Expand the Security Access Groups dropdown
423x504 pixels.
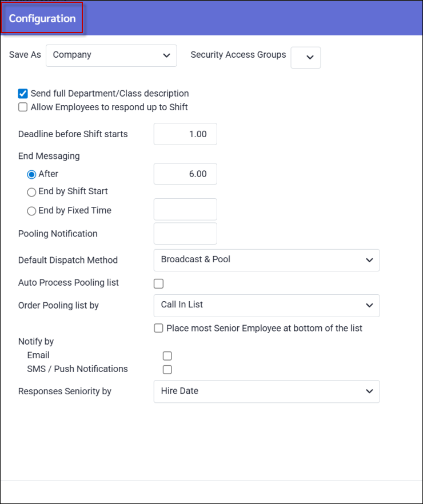point(306,57)
